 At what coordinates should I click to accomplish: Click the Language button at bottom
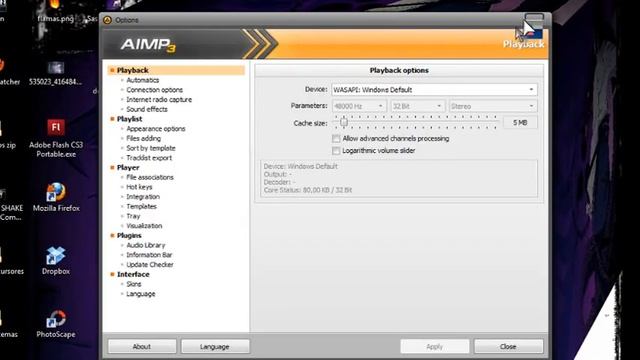[215, 347]
